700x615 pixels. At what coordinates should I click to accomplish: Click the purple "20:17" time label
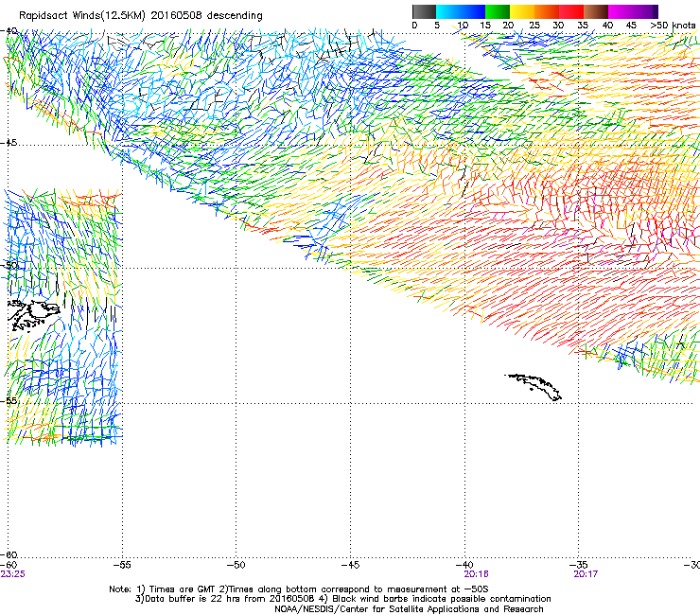pyautogui.click(x=586, y=574)
